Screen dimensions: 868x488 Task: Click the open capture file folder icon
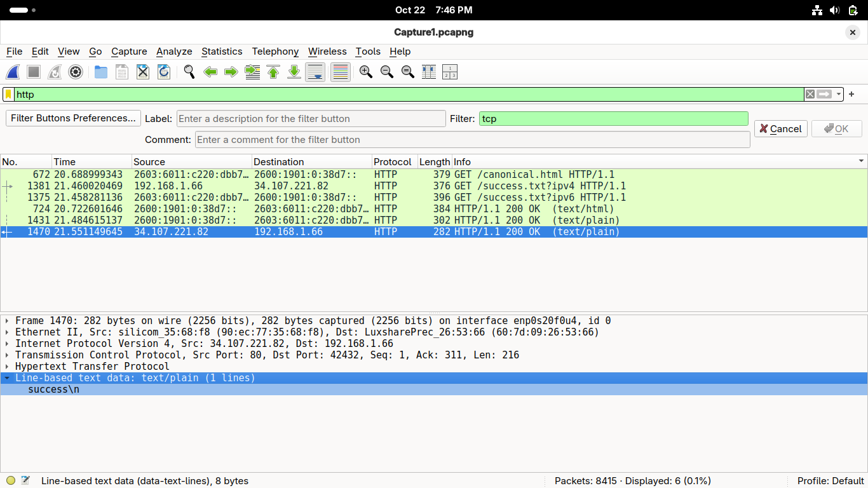(x=101, y=72)
